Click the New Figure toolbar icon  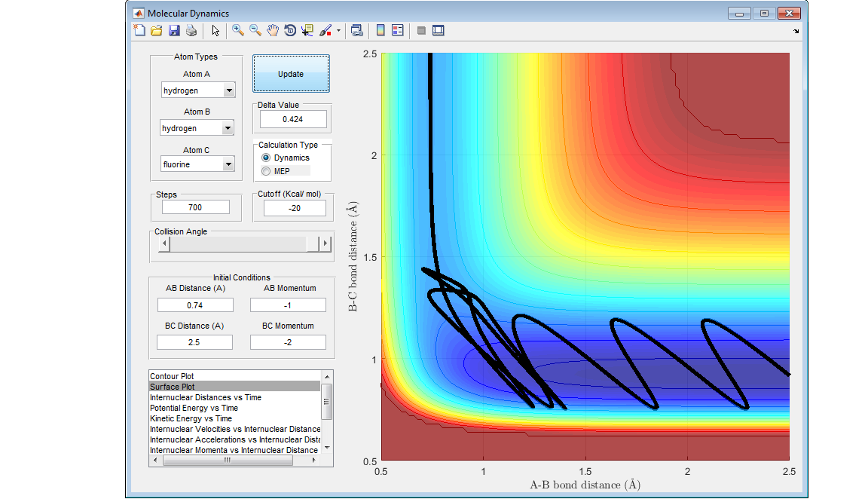coord(139,30)
